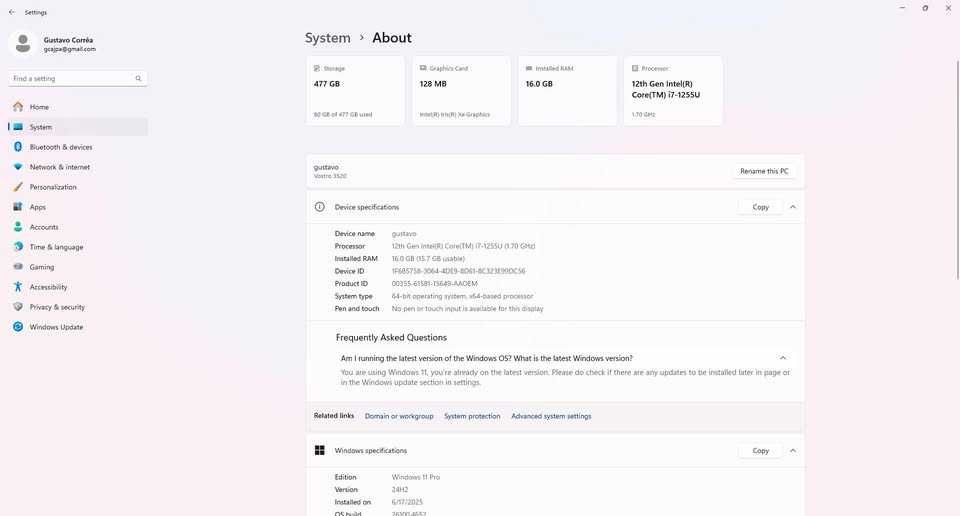
Task: Click the Installed on date value
Action: point(406,502)
